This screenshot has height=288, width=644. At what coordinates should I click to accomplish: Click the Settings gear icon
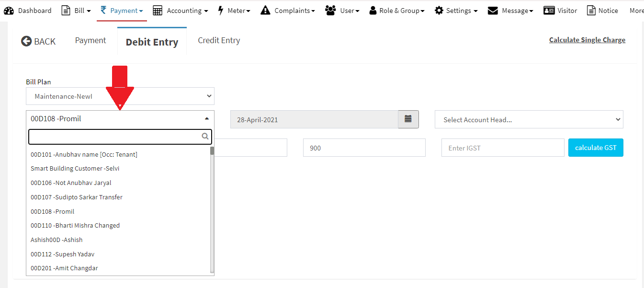tap(439, 11)
